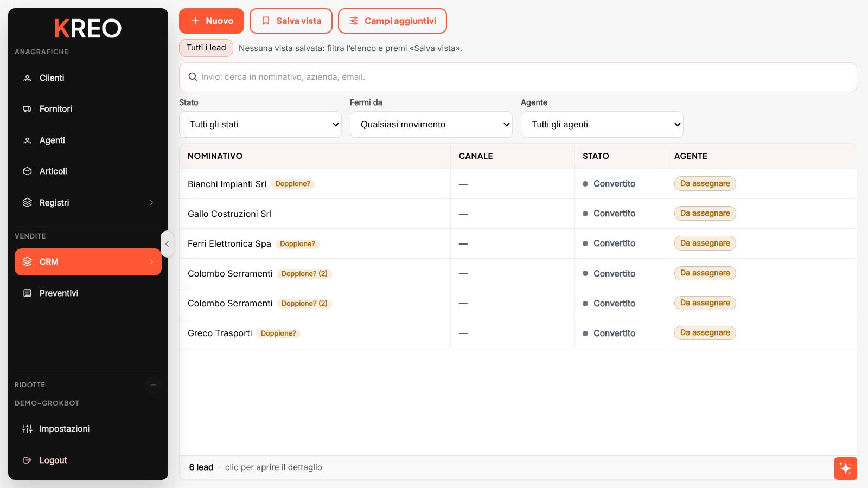This screenshot has width=868, height=488.
Task: Click Da assegnare badge for Greco Trasporti
Action: pos(705,333)
